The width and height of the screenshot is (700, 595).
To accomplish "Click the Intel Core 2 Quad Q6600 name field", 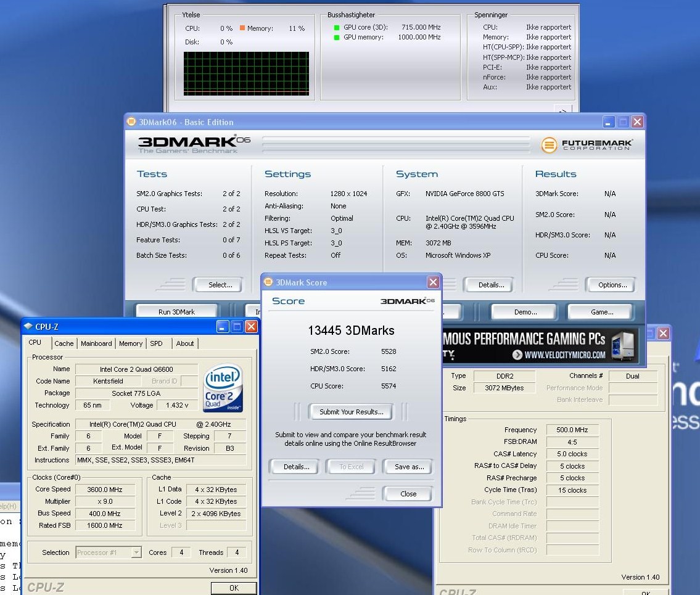I will coord(136,369).
